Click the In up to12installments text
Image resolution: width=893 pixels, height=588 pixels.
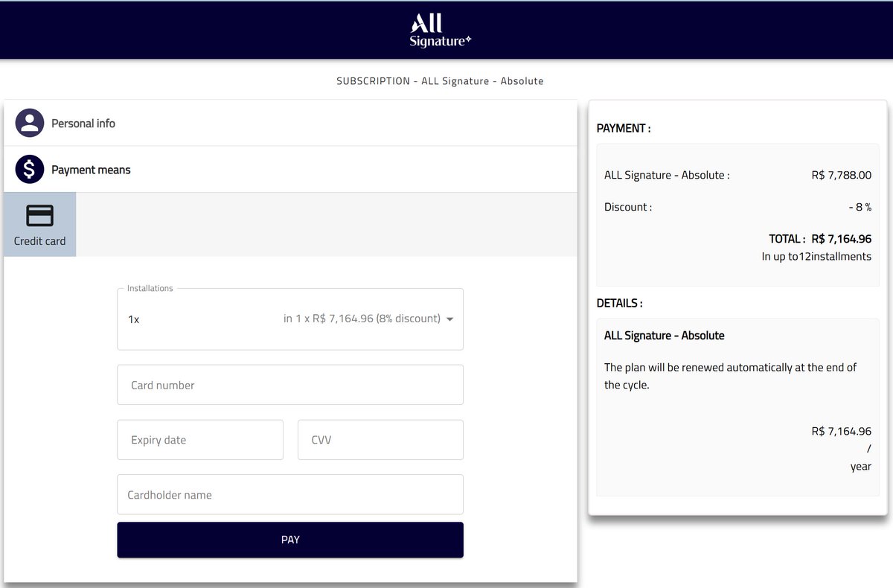pyautogui.click(x=816, y=256)
